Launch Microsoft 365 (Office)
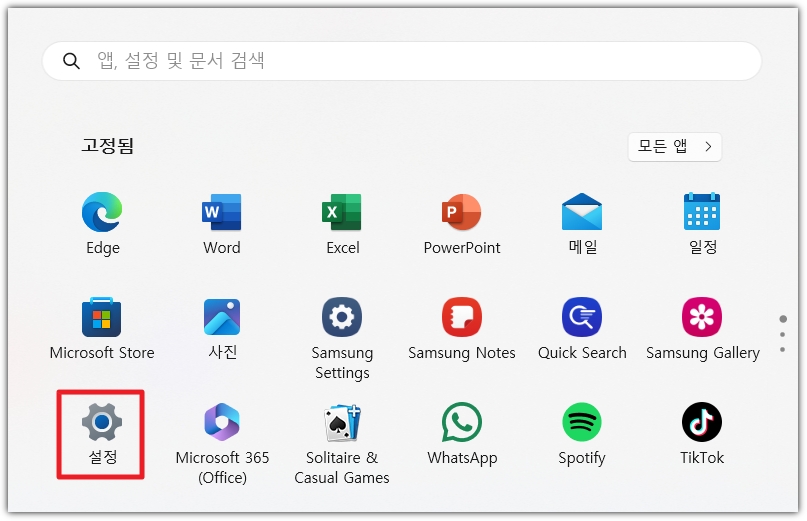Screen dimensions: 807x521 pos(222,422)
